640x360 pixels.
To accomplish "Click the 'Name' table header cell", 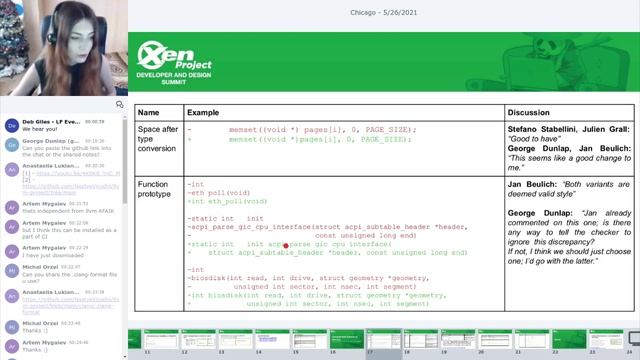I will (159, 113).
